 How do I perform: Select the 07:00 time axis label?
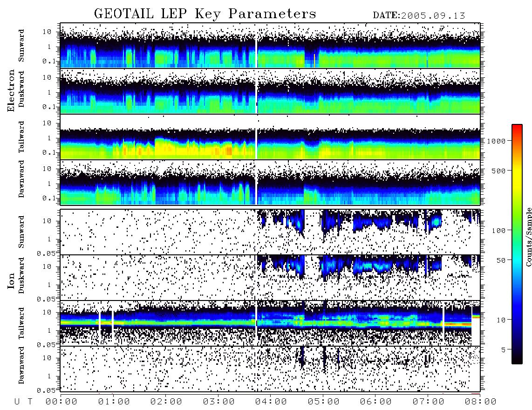(x=429, y=402)
